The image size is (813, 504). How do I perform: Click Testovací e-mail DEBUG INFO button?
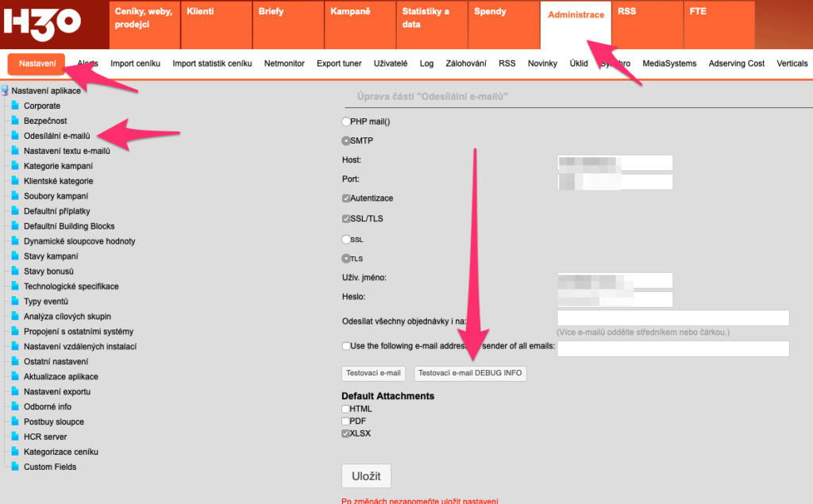pos(470,373)
